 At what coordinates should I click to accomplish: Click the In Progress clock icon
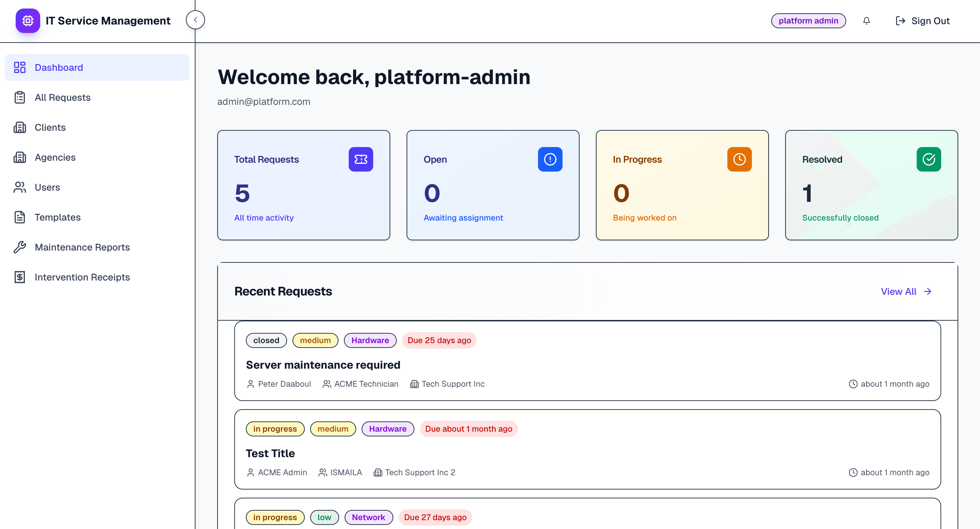pyautogui.click(x=739, y=159)
